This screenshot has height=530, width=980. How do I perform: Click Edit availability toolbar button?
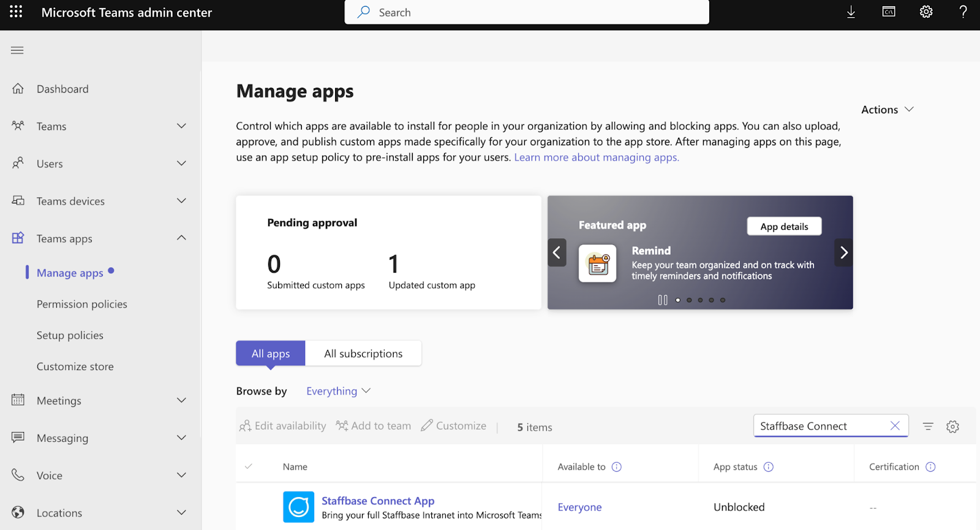tap(282, 426)
